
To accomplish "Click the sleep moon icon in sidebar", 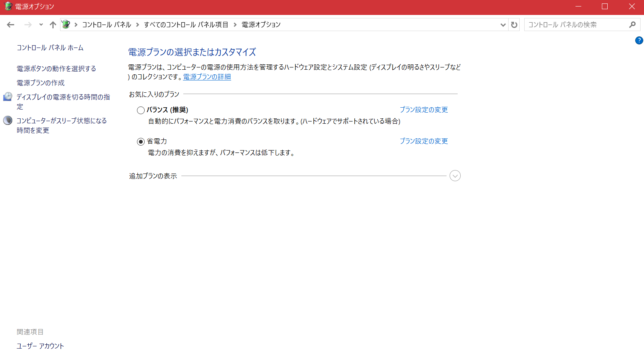I will tap(8, 120).
